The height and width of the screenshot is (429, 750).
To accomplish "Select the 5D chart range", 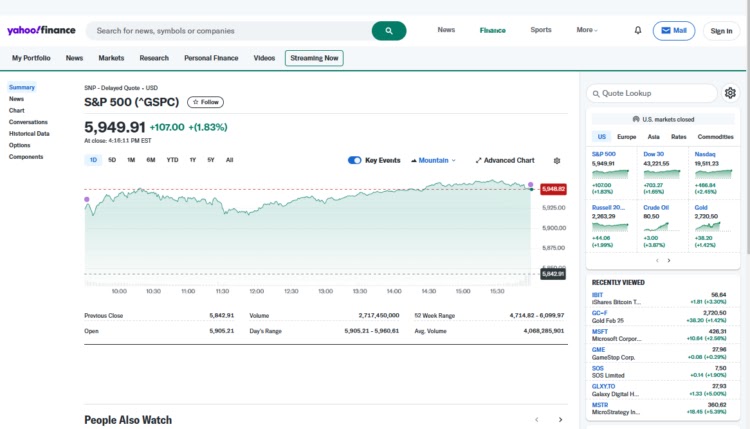I will click(x=112, y=160).
